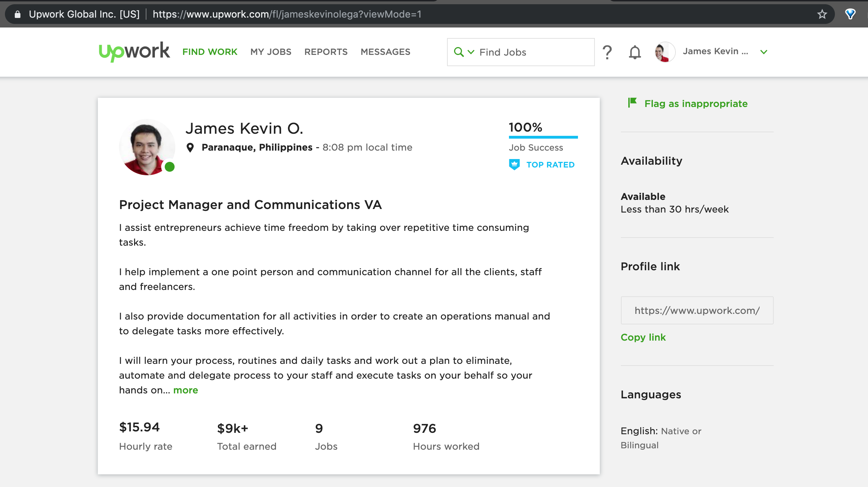Click English: Native or Bilingual text
The image size is (868, 487).
(x=661, y=438)
